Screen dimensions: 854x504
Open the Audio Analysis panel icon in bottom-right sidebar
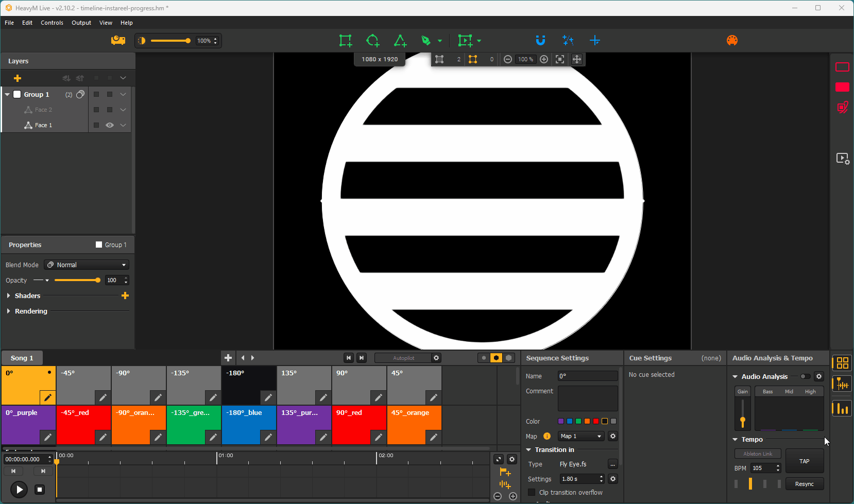pos(842,408)
